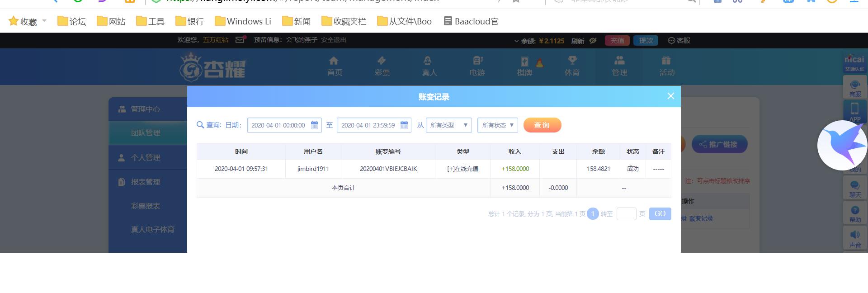Focus the page number input field
The width and height of the screenshot is (868, 293).
(627, 214)
